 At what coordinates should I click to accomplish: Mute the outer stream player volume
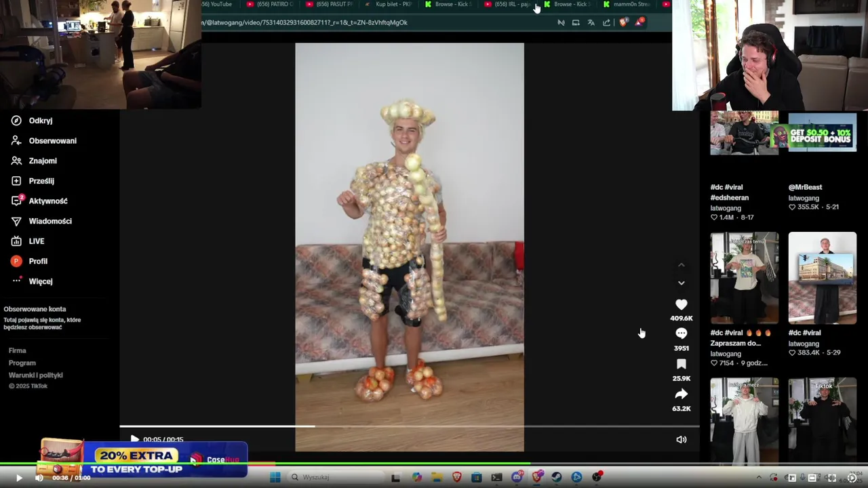(39, 478)
